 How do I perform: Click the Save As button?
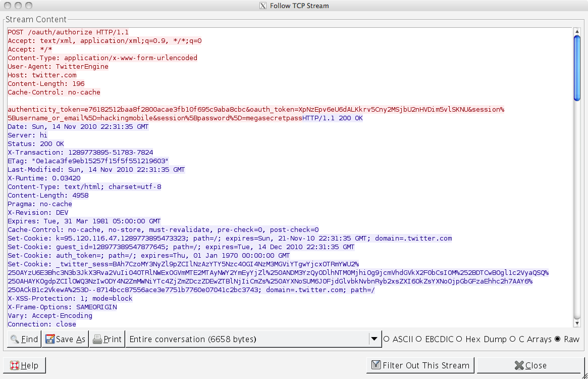65,339
